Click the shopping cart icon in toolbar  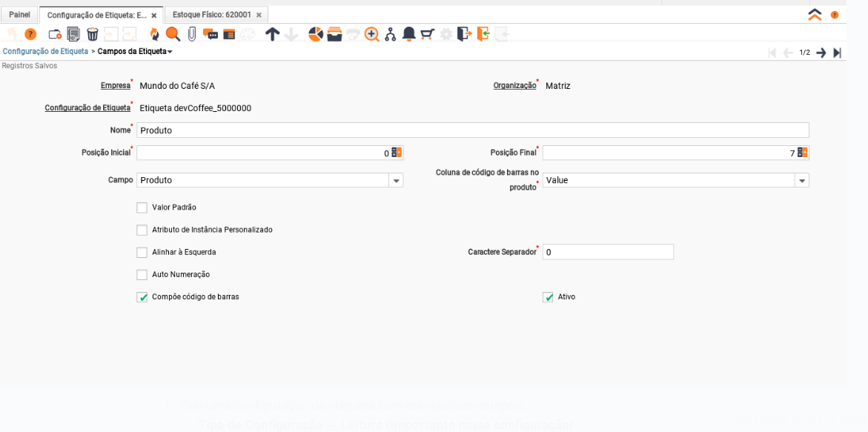coord(427,34)
